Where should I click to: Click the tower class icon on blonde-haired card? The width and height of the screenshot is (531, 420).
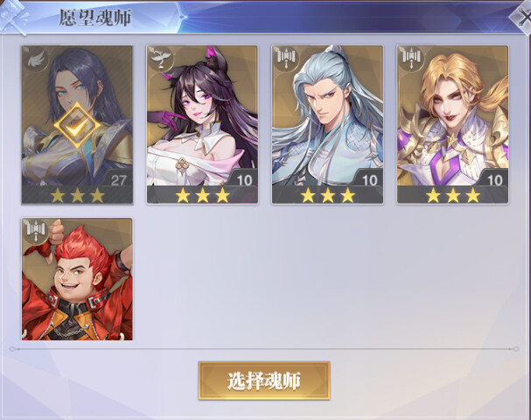(x=411, y=59)
